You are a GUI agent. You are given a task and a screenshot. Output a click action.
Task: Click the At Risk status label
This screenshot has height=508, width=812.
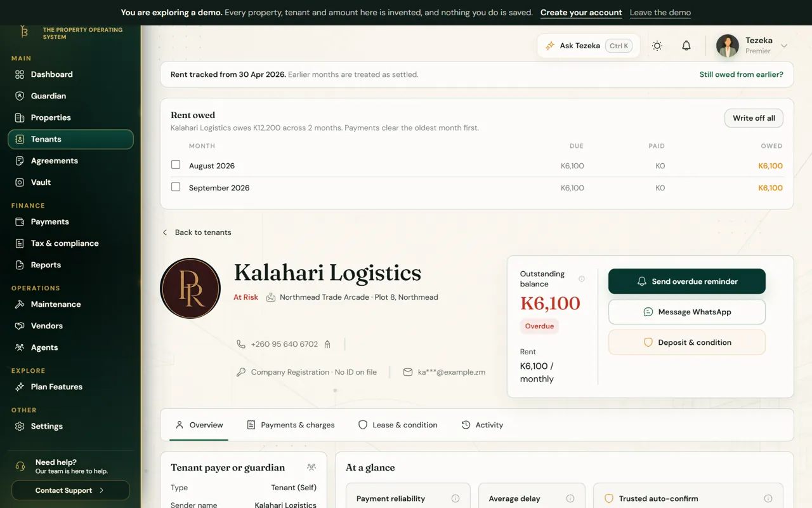[246, 297]
